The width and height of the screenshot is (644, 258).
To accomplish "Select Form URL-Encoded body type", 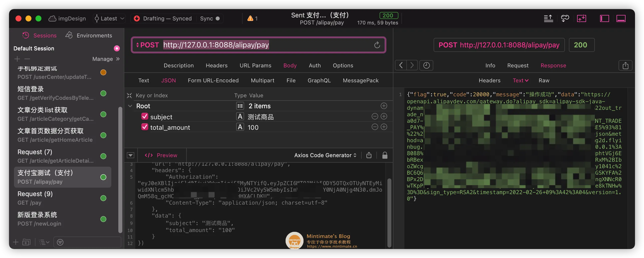I will pos(213,81).
